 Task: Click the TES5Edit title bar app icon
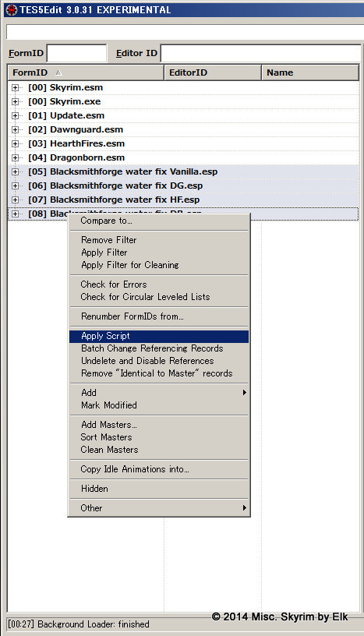(x=12, y=9)
